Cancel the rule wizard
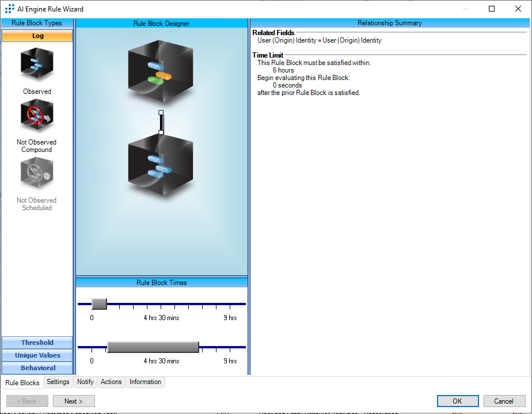The width and height of the screenshot is (532, 414). (x=504, y=401)
